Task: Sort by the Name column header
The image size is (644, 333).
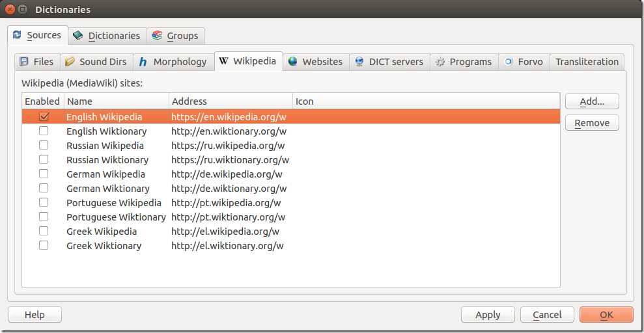Action: pos(116,101)
